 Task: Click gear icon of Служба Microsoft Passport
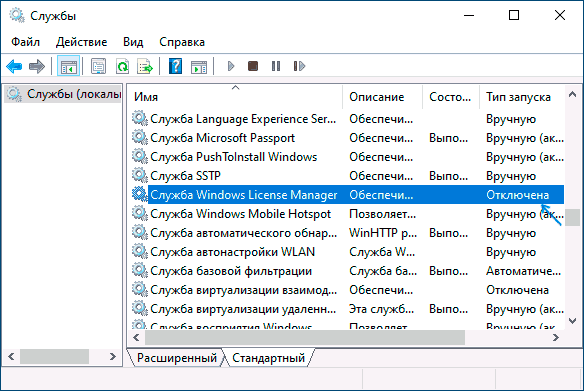pyautogui.click(x=140, y=137)
